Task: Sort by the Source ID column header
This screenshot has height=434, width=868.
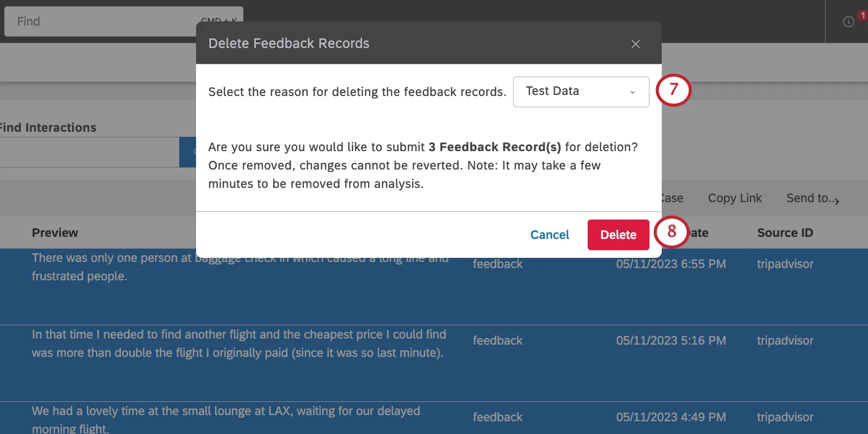Action: click(785, 232)
